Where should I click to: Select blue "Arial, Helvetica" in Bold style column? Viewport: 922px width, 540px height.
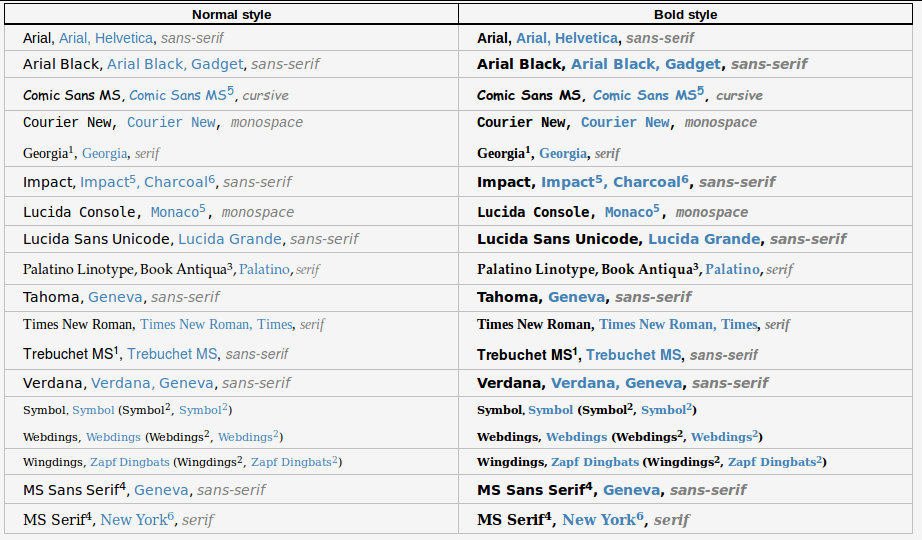[567, 38]
